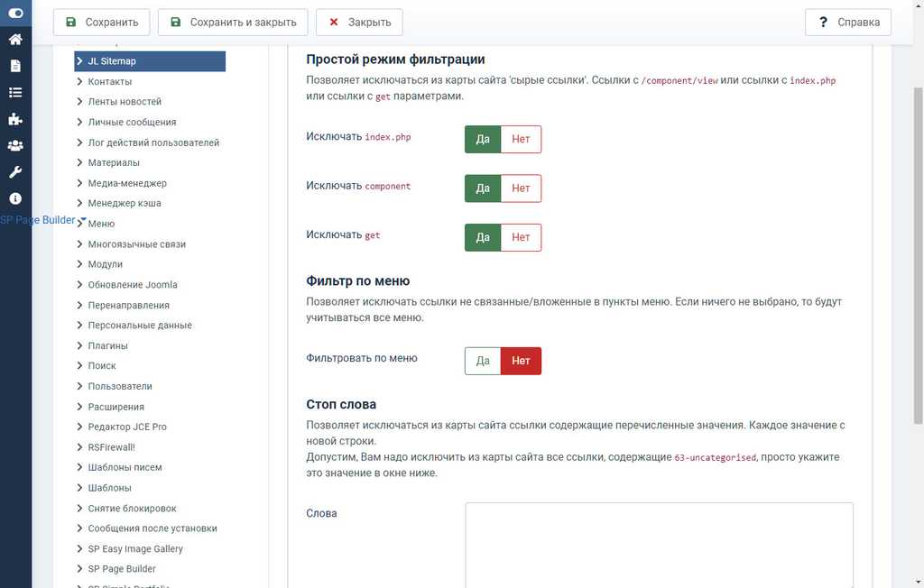
Task: Open the content file icon in sidebar
Action: click(x=15, y=66)
